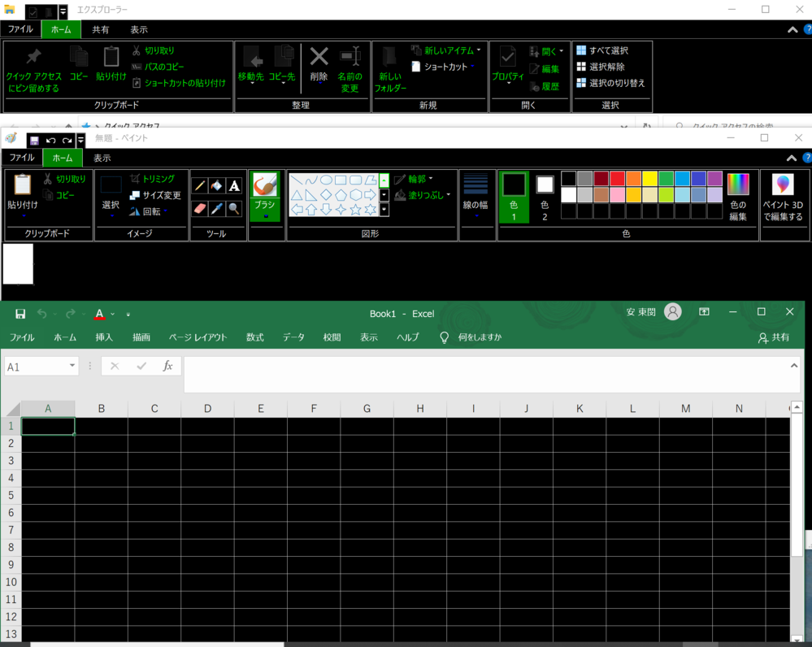Pick the Text tool in Paint
Image resolution: width=812 pixels, height=647 pixels.
point(234,185)
